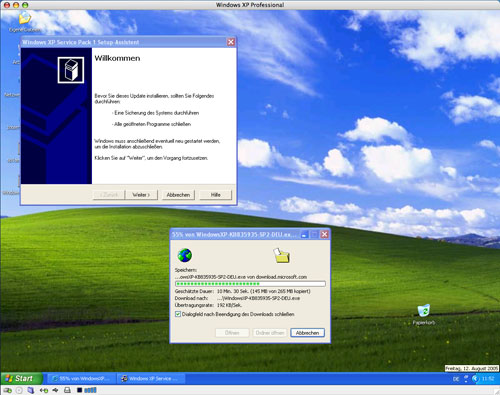
Task: Click the taskbar clock showing 11:52
Action: point(488,379)
